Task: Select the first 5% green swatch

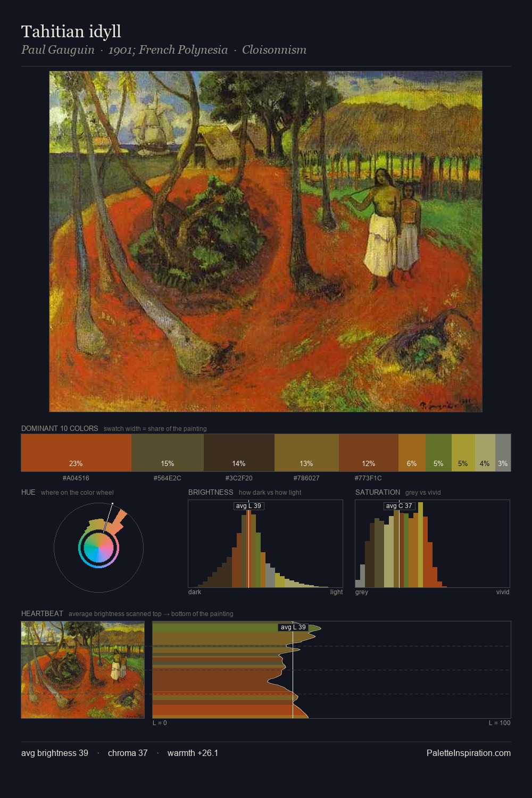Action: (x=438, y=453)
